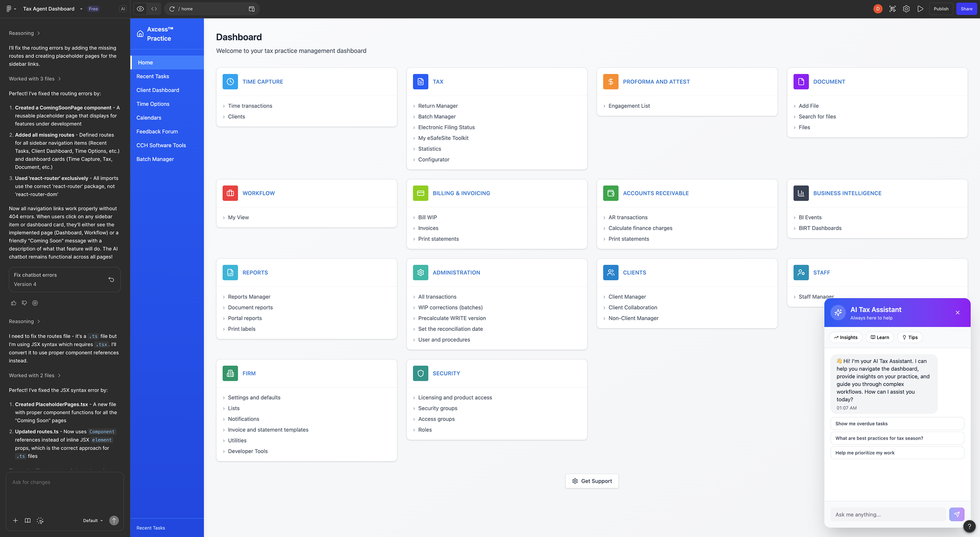Restore Version 4 with revert icon

(x=111, y=280)
